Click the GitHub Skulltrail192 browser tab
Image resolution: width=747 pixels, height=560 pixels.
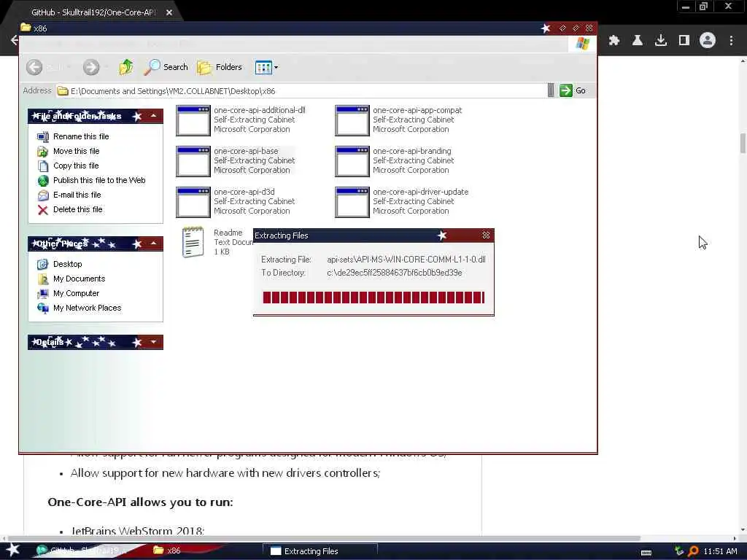click(93, 13)
